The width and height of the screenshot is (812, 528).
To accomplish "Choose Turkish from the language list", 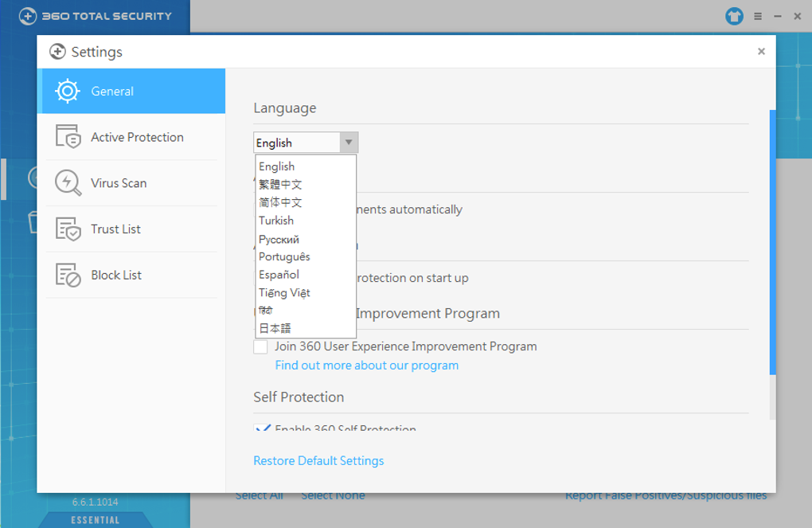I will 306,221.
